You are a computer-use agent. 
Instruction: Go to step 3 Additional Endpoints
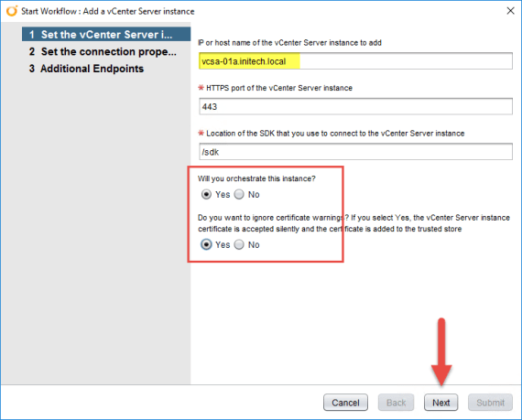click(86, 69)
